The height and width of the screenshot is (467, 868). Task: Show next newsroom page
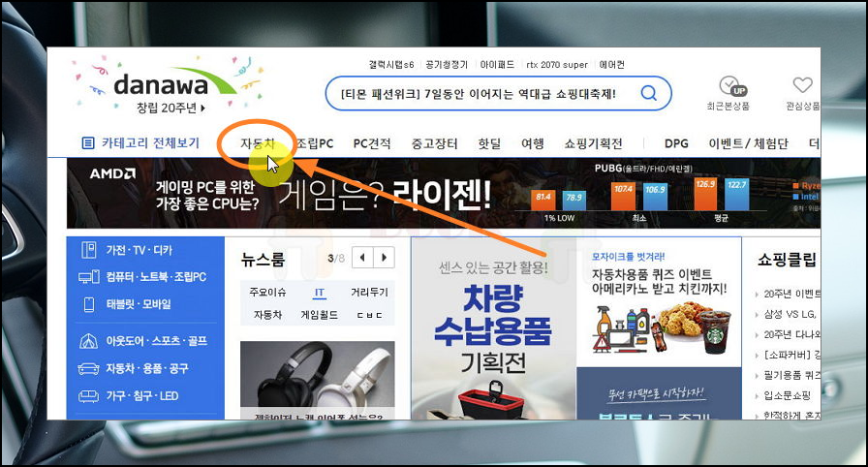pos(384,258)
